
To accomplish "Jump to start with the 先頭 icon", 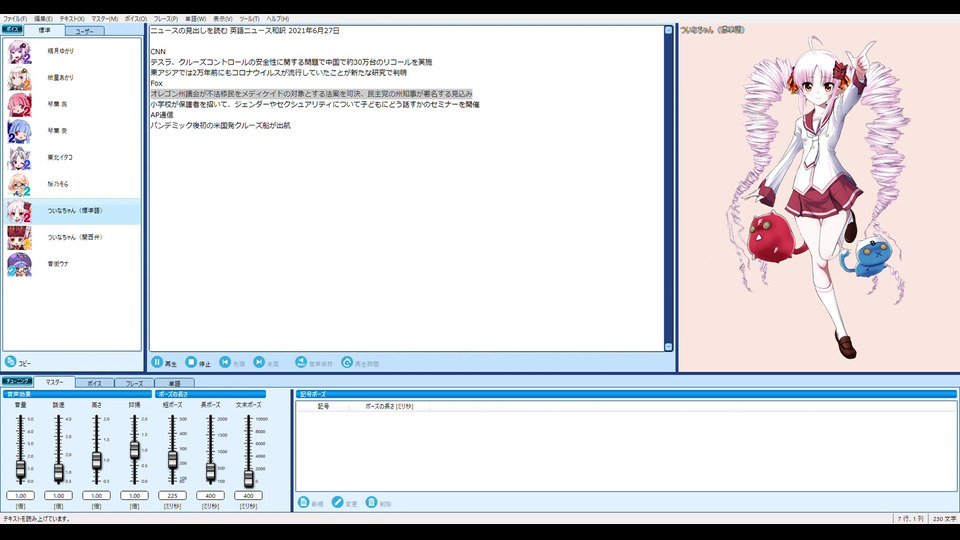I will click(x=225, y=362).
